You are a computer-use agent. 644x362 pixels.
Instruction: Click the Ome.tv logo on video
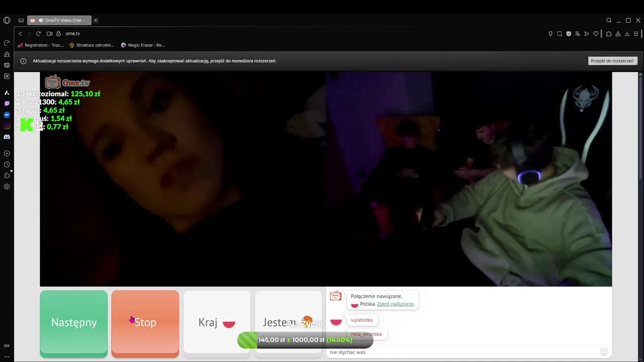point(67,82)
